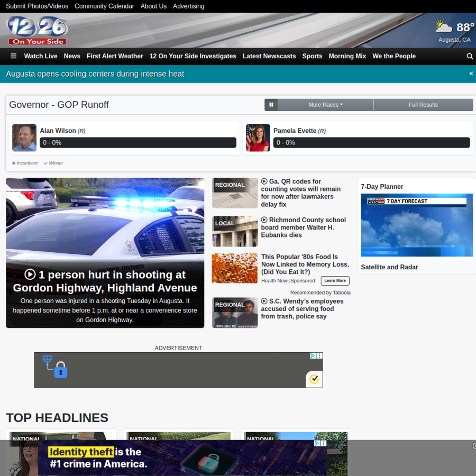
Task: Open the News menu item
Action: coord(72,56)
